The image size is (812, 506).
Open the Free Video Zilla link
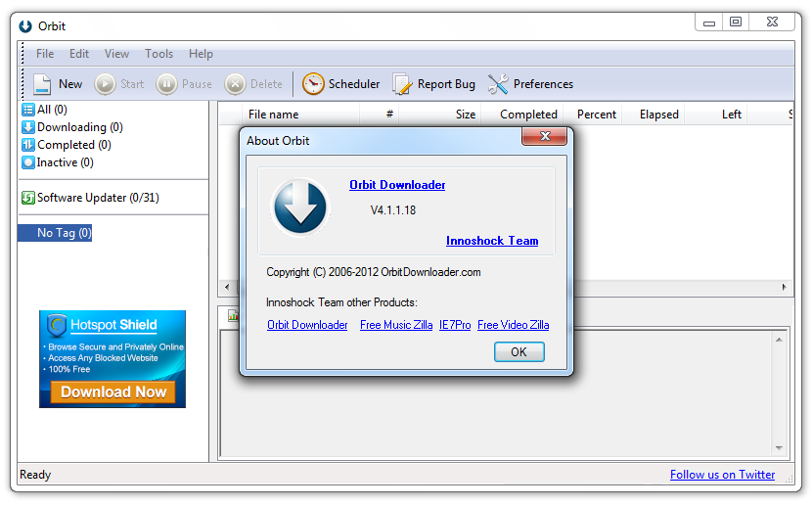514,325
